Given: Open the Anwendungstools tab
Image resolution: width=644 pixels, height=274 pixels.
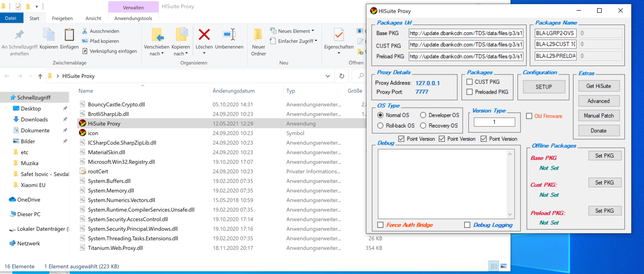Looking at the screenshot, I should (x=133, y=18).
